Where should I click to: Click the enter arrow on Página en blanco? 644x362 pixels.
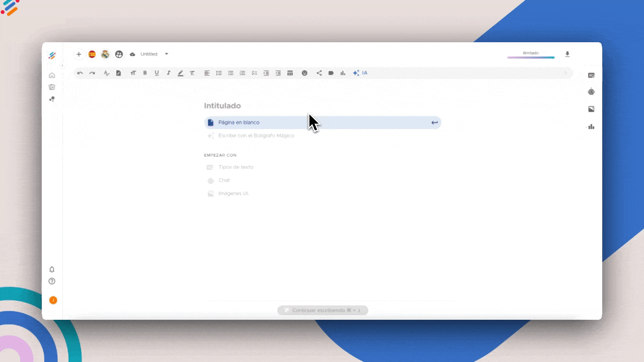pyautogui.click(x=434, y=123)
